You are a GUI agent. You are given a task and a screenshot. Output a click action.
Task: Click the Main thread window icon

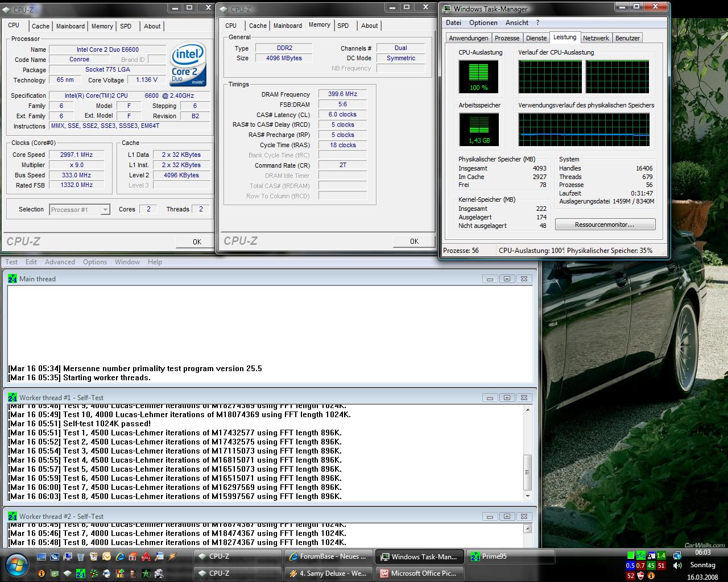click(x=13, y=278)
